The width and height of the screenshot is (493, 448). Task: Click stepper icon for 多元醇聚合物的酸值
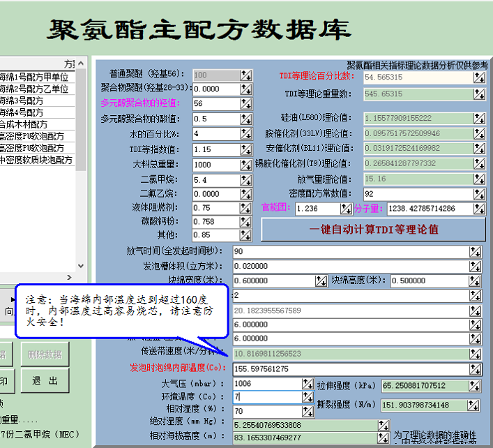click(x=246, y=119)
